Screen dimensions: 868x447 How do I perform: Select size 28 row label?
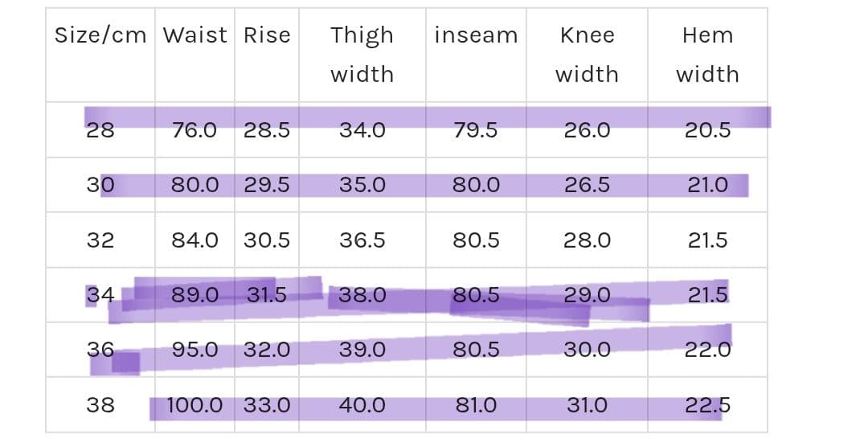click(x=100, y=130)
